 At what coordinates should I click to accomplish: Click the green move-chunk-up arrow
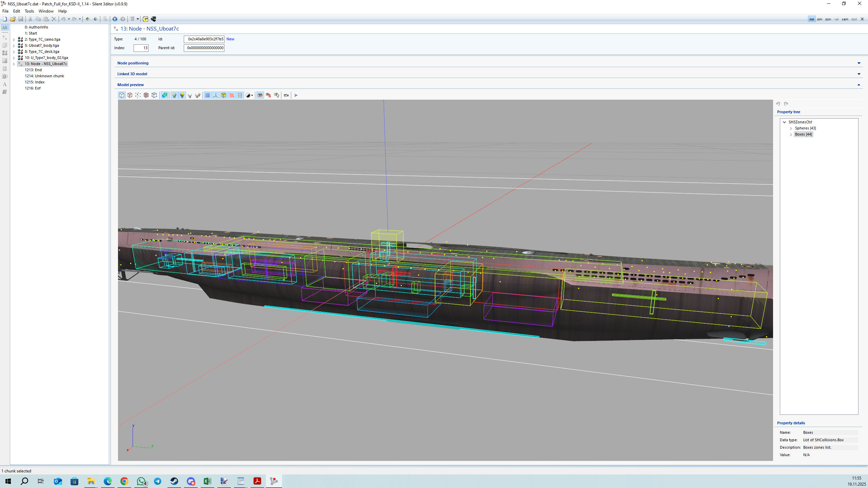click(87, 19)
